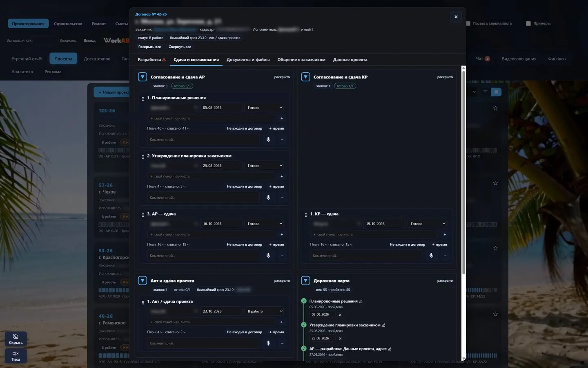The height and width of the screenshot is (368, 588).
Task: Switch to Документы и файлы tab
Action: click(x=248, y=60)
